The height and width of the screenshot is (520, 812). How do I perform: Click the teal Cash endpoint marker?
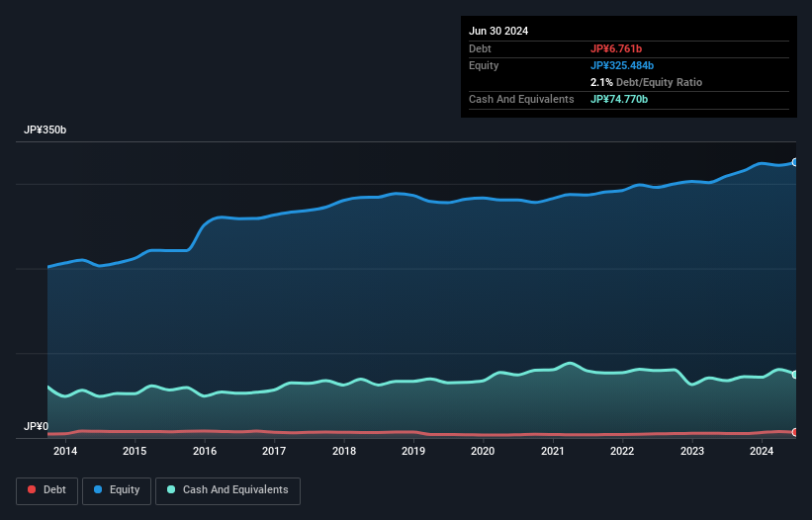click(x=794, y=375)
